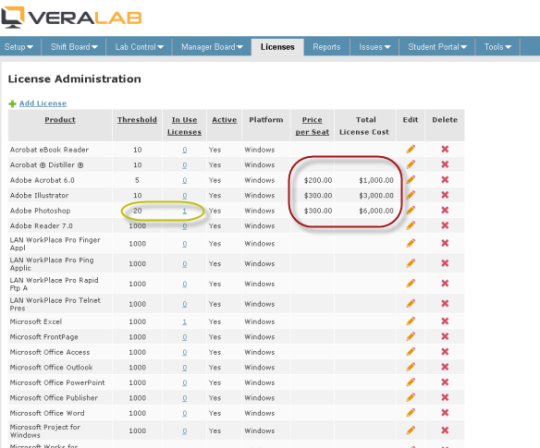Select the License Administration heading
Screen dimensions: 540x448
[74, 79]
